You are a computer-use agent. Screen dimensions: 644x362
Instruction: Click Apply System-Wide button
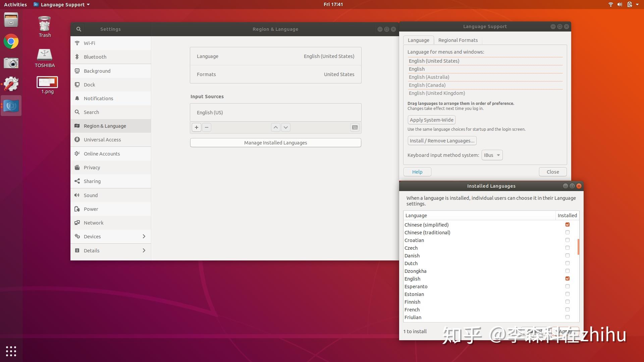pos(431,119)
